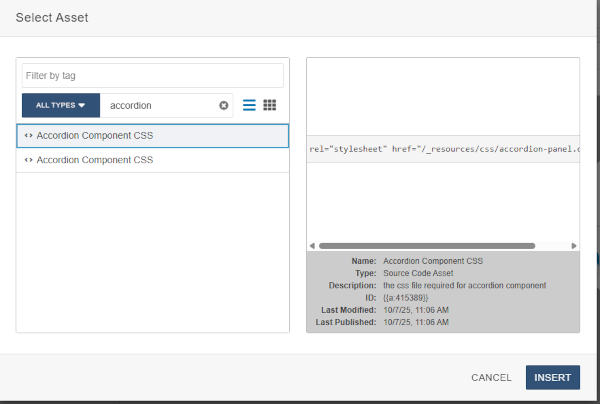Image resolution: width=600 pixels, height=404 pixels.
Task: Cancel the Select Asset dialog
Action: 491,378
